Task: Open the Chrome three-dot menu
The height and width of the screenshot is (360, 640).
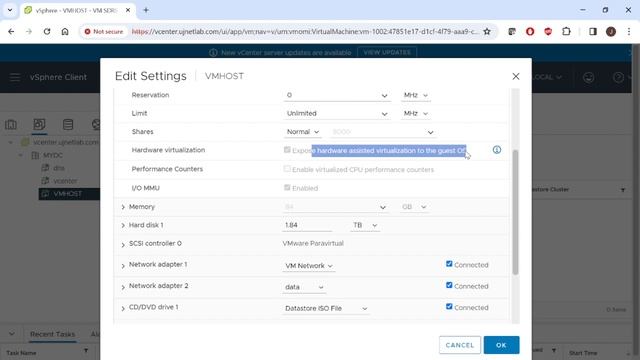Action: [629, 31]
